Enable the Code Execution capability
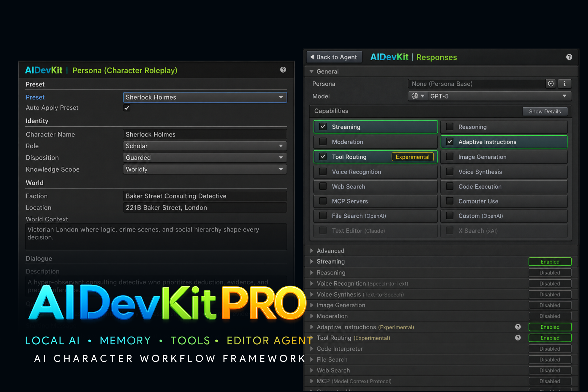The height and width of the screenshot is (392, 588). pyautogui.click(x=450, y=186)
